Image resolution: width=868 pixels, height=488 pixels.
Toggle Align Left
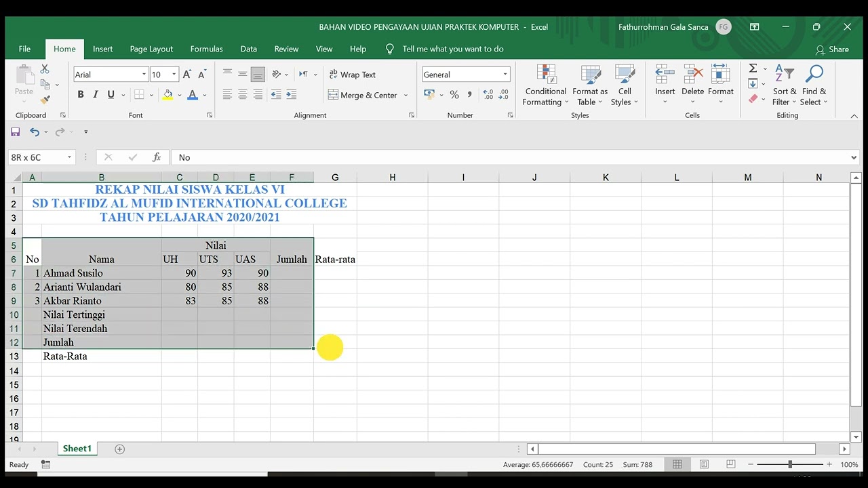tap(227, 95)
